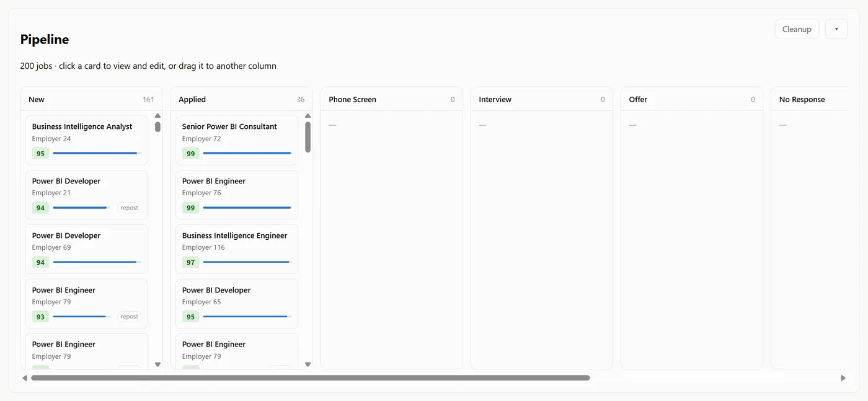The width and height of the screenshot is (868, 401).
Task: Click the down arrow of the Applied column scrollbar
Action: point(308,364)
